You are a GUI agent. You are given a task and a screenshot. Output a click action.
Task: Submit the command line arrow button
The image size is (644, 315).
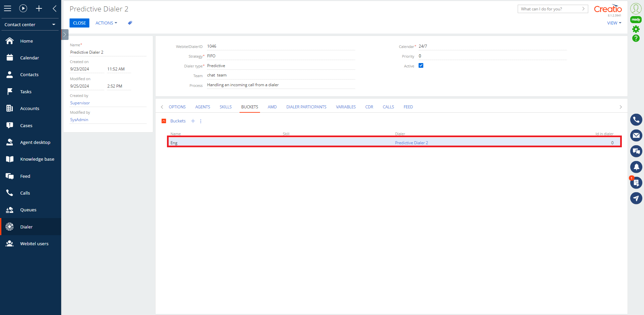click(x=584, y=9)
